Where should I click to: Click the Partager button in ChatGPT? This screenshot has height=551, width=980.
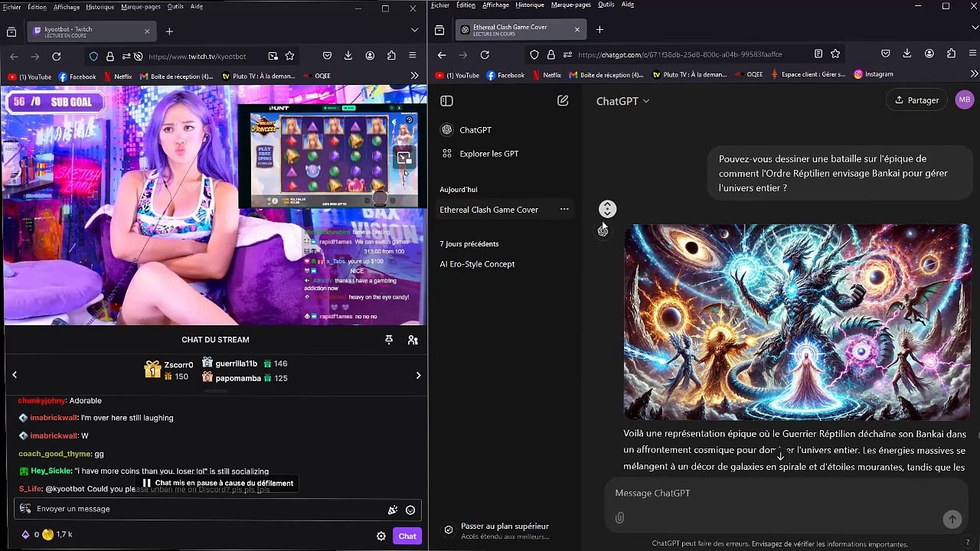917,100
